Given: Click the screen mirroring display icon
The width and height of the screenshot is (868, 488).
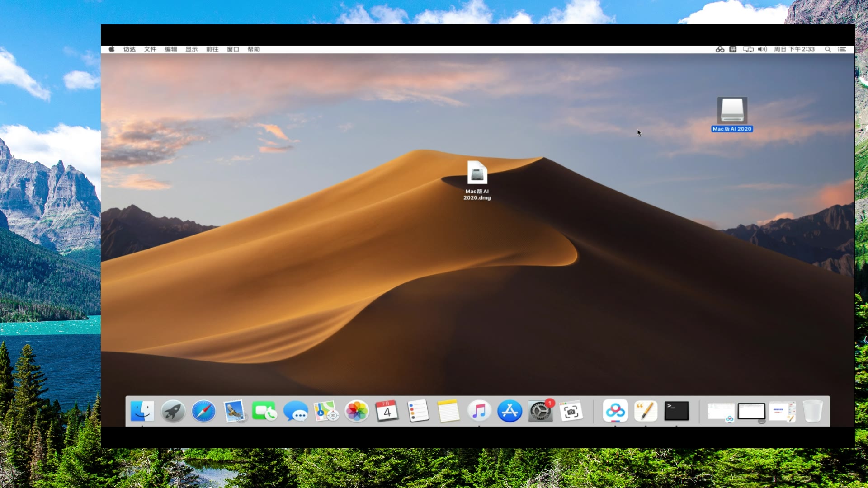Looking at the screenshot, I should point(748,49).
